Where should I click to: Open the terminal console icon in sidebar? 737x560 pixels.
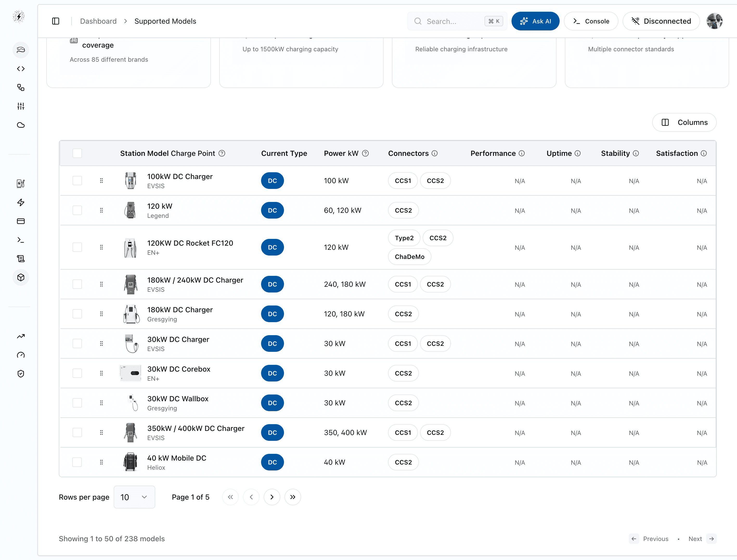21,240
